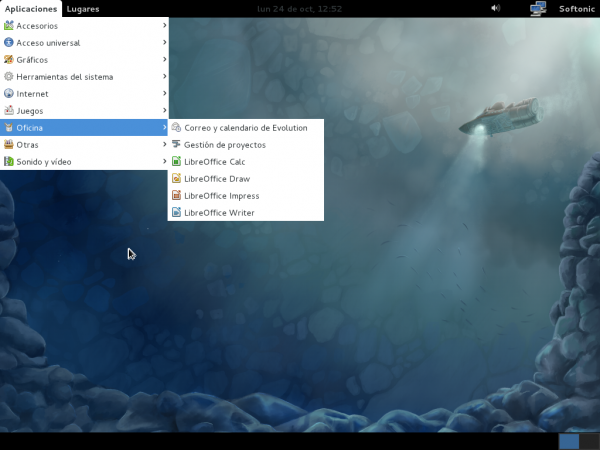Click the Gestión de proyectos icon
The height and width of the screenshot is (450, 600).
point(176,144)
